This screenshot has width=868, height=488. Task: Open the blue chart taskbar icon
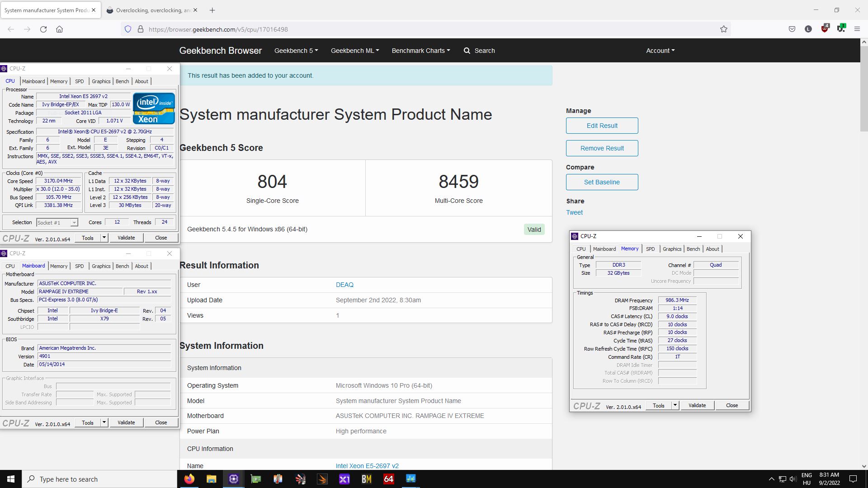coord(411,479)
